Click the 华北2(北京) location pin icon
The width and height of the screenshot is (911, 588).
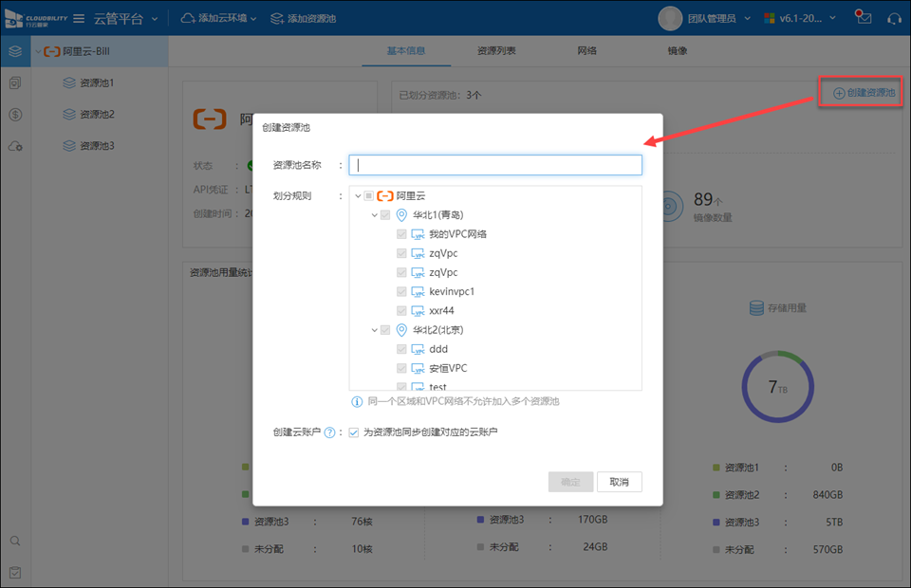401,330
